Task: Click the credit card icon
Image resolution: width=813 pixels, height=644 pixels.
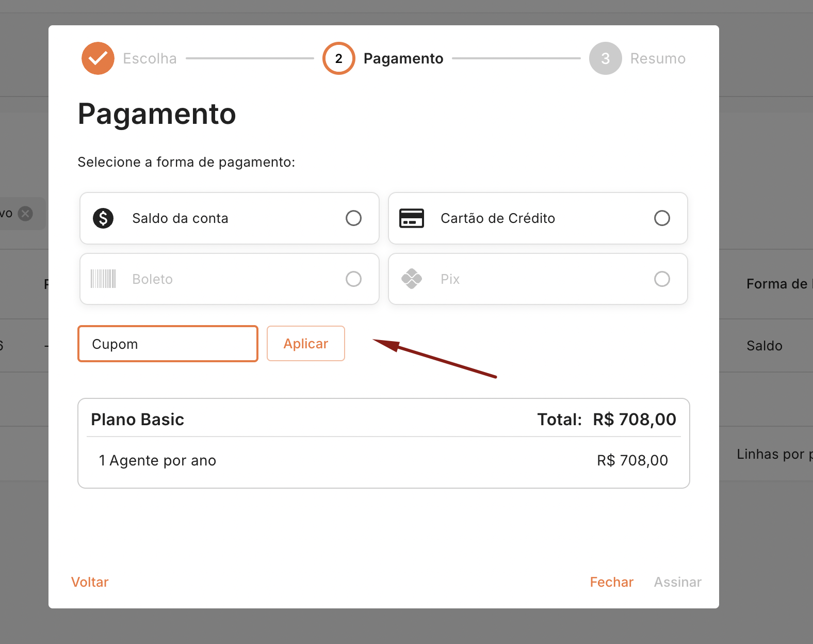Action: [412, 218]
